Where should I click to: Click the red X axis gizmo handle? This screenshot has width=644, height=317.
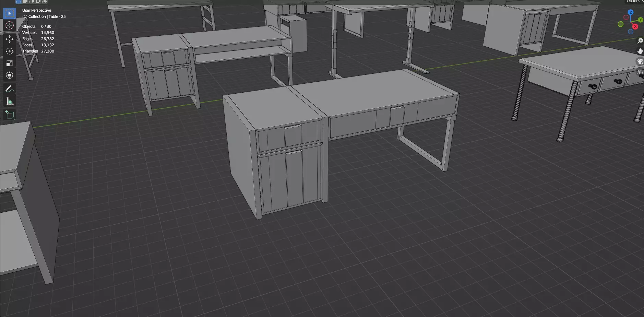635,26
